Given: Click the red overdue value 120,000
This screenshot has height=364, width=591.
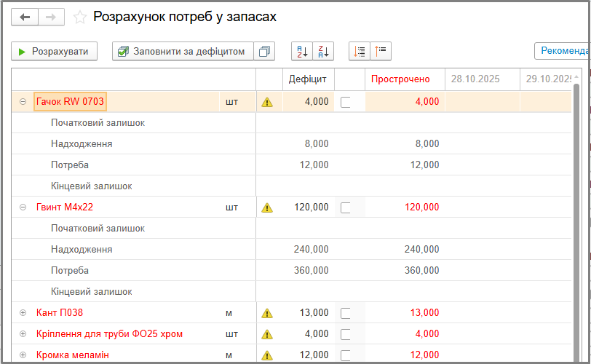Looking at the screenshot, I should (x=421, y=207).
